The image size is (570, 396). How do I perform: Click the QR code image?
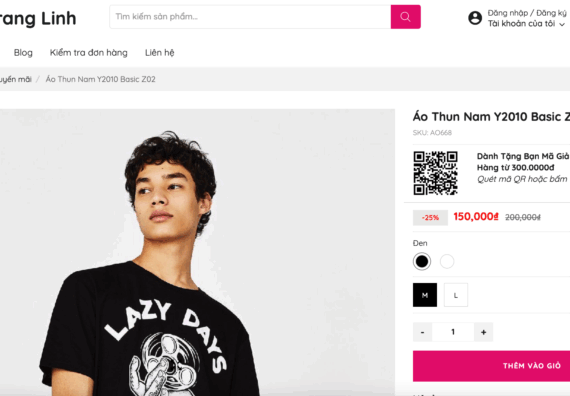(435, 173)
